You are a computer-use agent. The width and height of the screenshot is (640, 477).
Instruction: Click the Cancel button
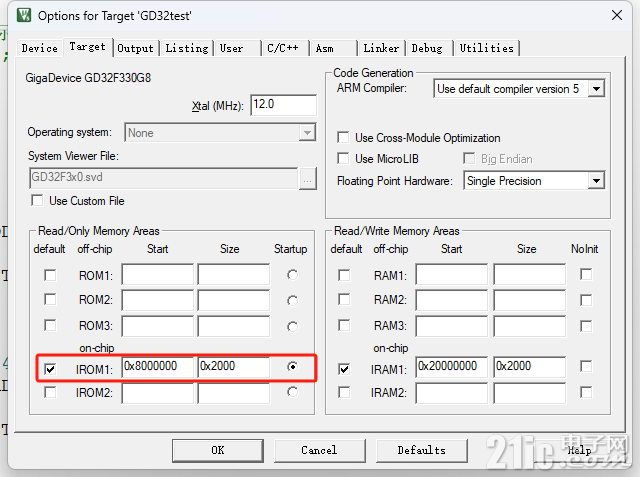point(320,450)
